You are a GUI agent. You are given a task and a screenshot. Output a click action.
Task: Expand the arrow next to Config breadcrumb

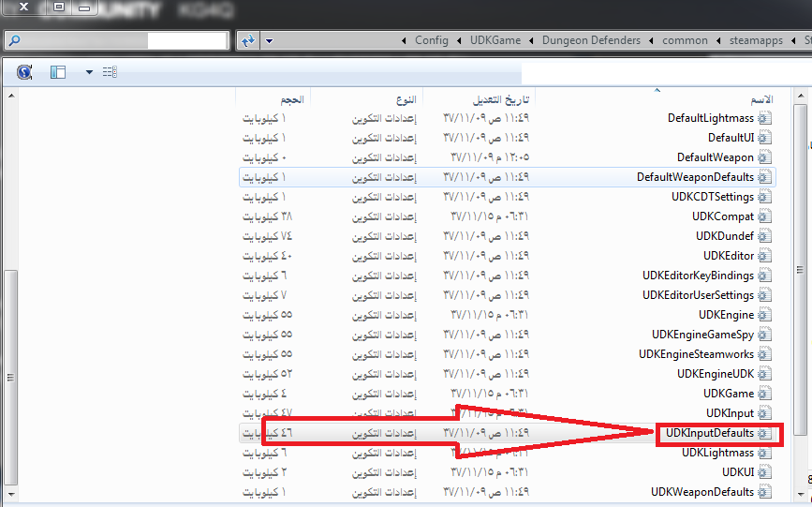(404, 40)
